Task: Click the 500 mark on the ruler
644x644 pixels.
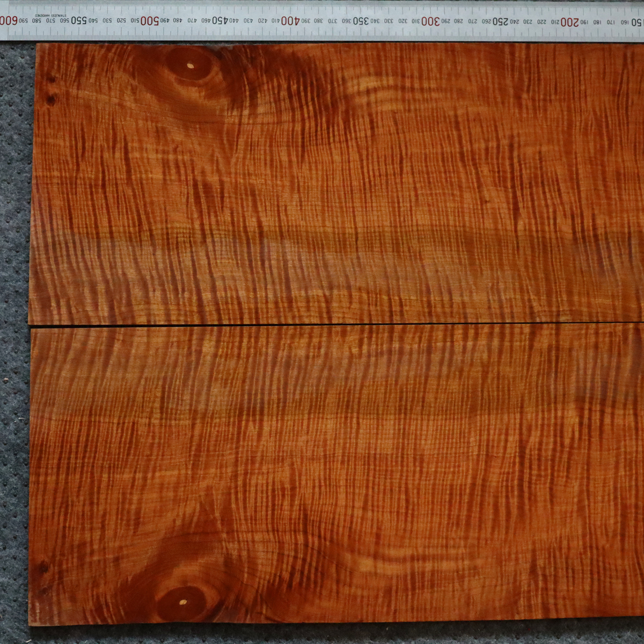Action: (x=149, y=20)
